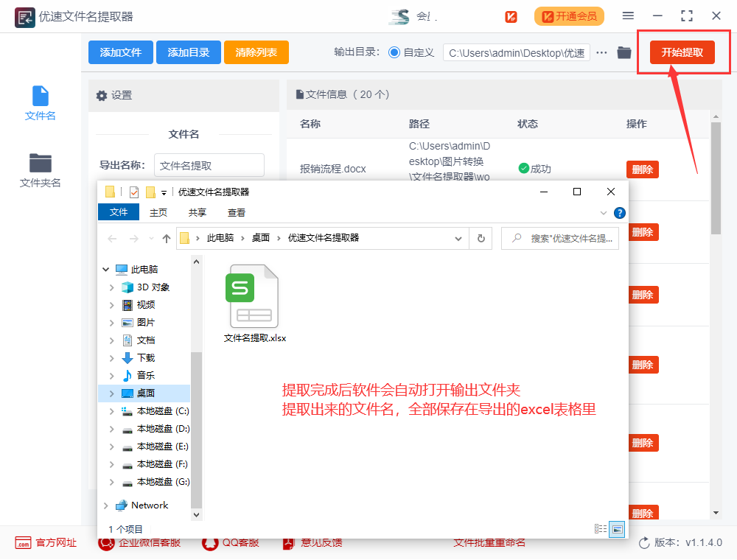Open quick access toolbar customize dropdown

164,192
